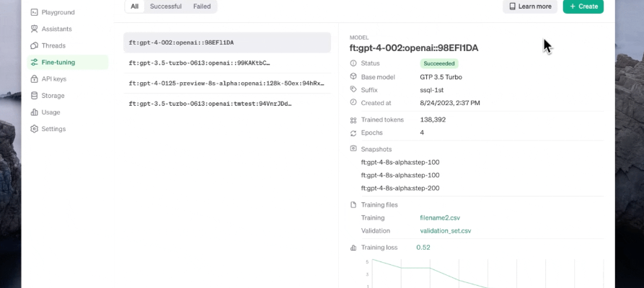This screenshot has height=288, width=644.
Task: Click the Suffix tag icon
Action: click(353, 89)
